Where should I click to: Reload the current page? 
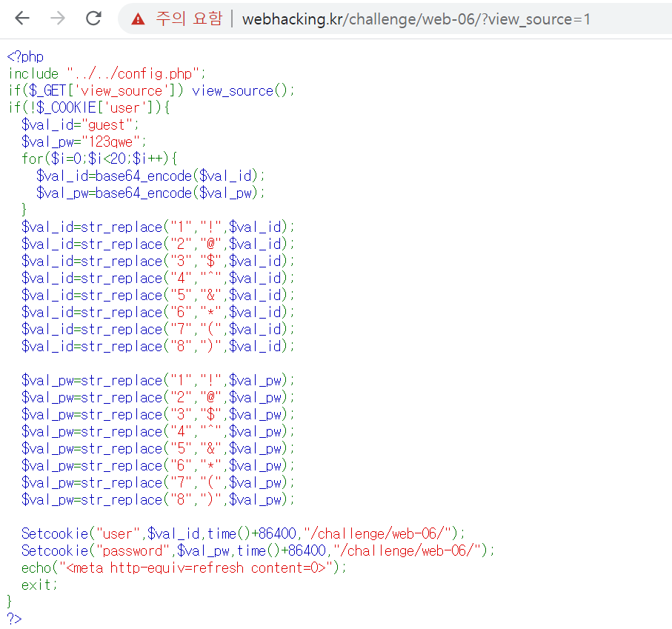93,18
